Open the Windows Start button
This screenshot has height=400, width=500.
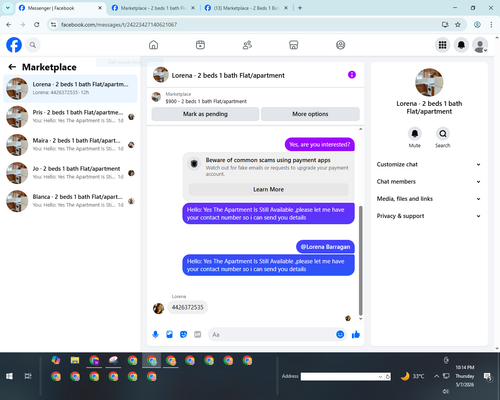click(9, 376)
